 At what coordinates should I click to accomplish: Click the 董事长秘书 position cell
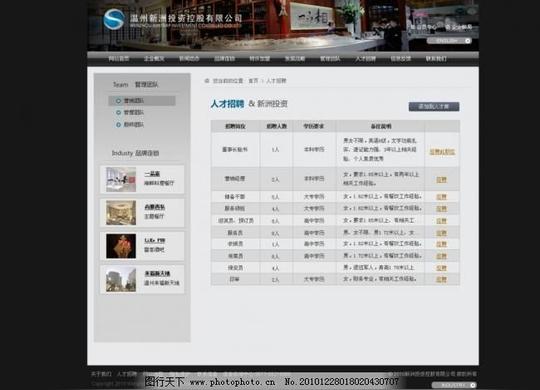235,150
